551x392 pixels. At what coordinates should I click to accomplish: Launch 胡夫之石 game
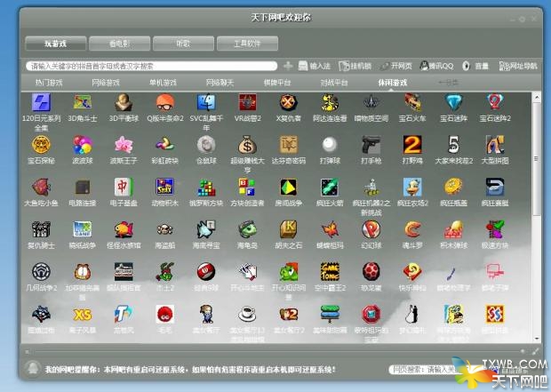pyautogui.click(x=289, y=229)
